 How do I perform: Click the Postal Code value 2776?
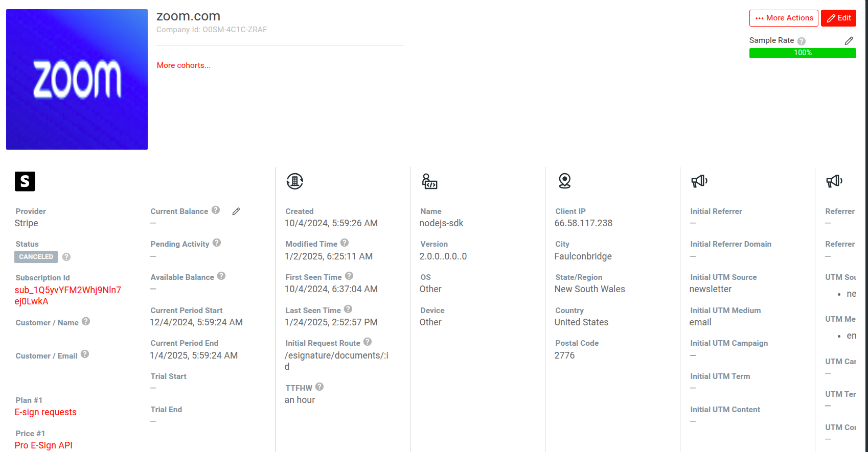564,355
